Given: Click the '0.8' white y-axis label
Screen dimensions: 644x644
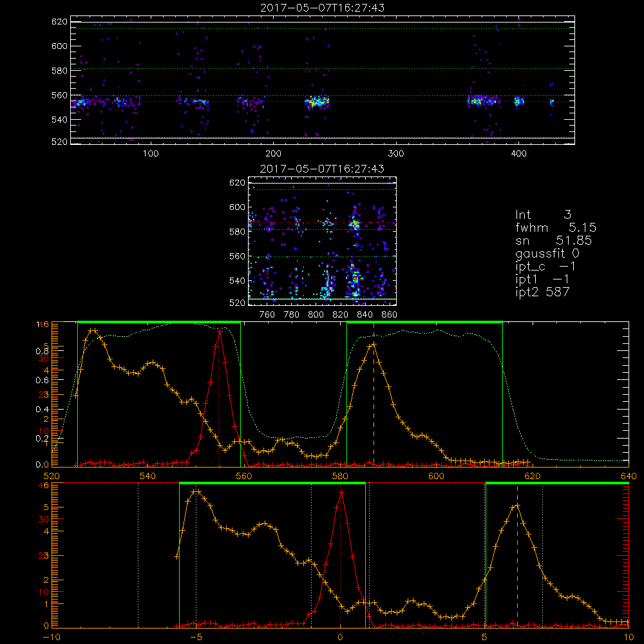Looking at the screenshot, I should pos(42,351).
